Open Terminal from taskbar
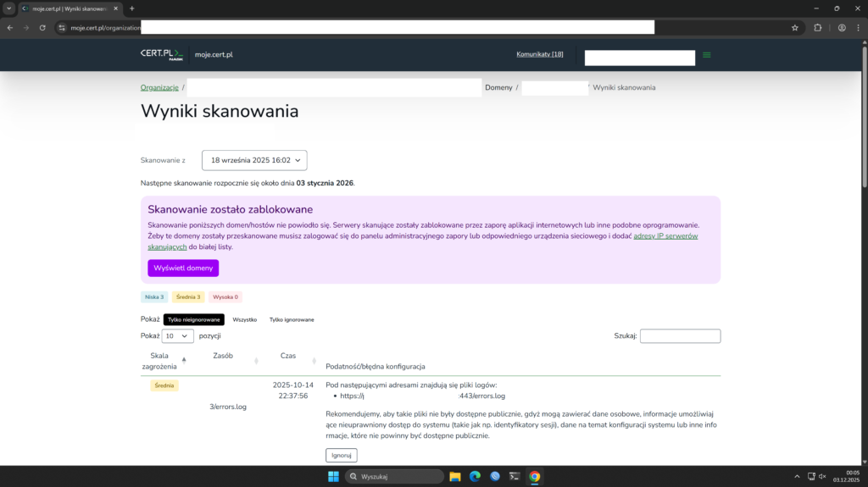The width and height of the screenshot is (868, 487). (515, 477)
